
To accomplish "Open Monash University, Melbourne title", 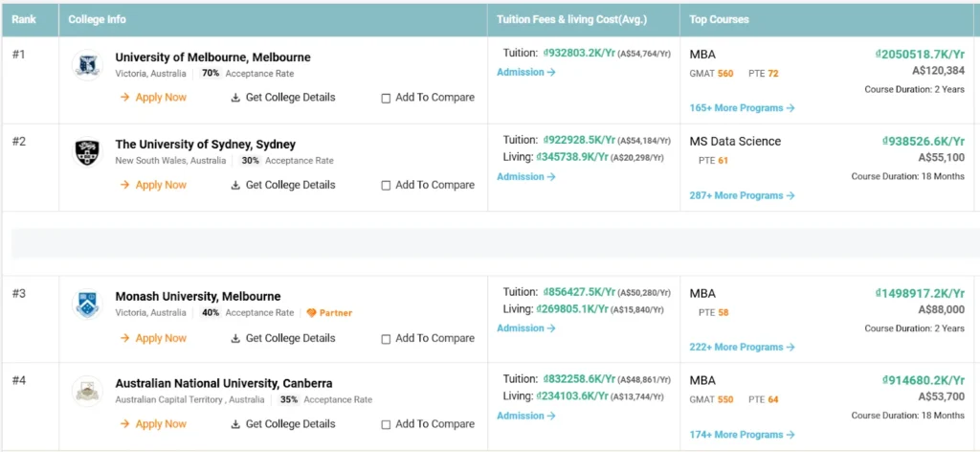I will [x=197, y=296].
